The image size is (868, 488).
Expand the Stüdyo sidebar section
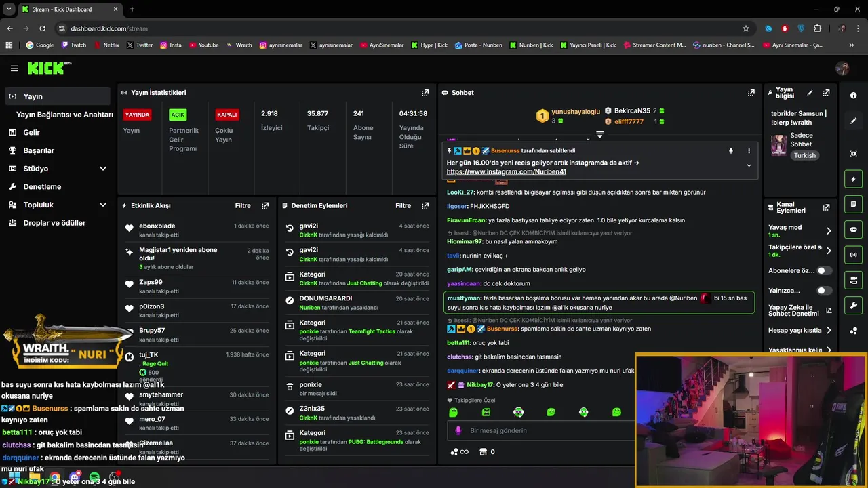coord(103,169)
